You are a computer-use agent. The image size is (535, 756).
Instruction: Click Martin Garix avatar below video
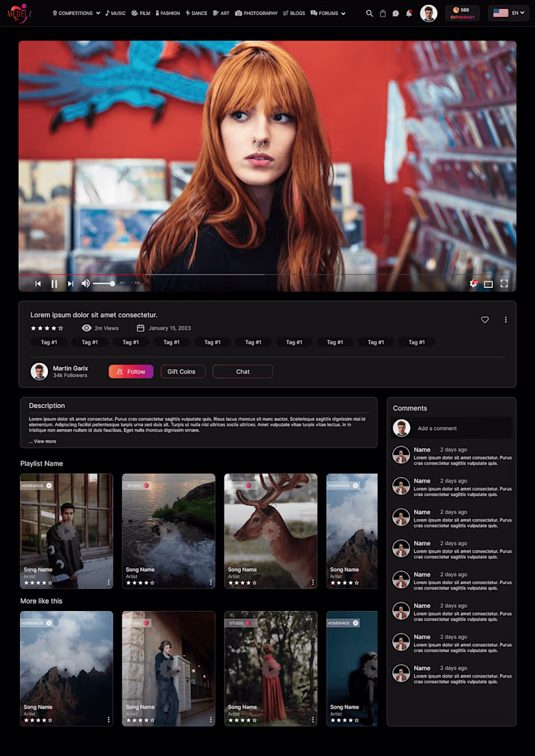coord(39,371)
